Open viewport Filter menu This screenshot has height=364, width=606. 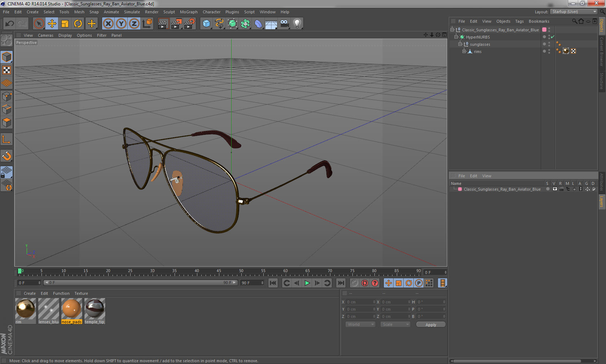102,35
